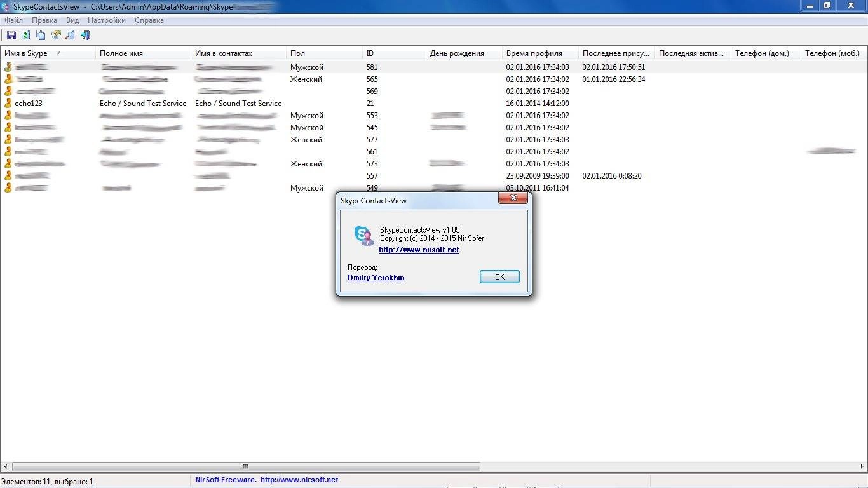Click the profile time 23.09.2009 19:39:00
Image resolution: width=868 pixels, height=488 pixels.
pos(538,175)
